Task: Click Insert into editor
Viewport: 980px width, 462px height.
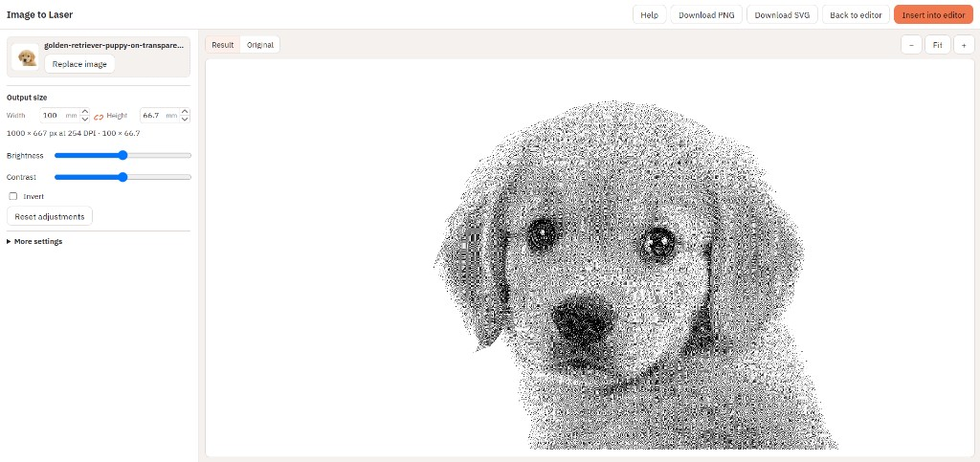Action: pyautogui.click(x=934, y=15)
